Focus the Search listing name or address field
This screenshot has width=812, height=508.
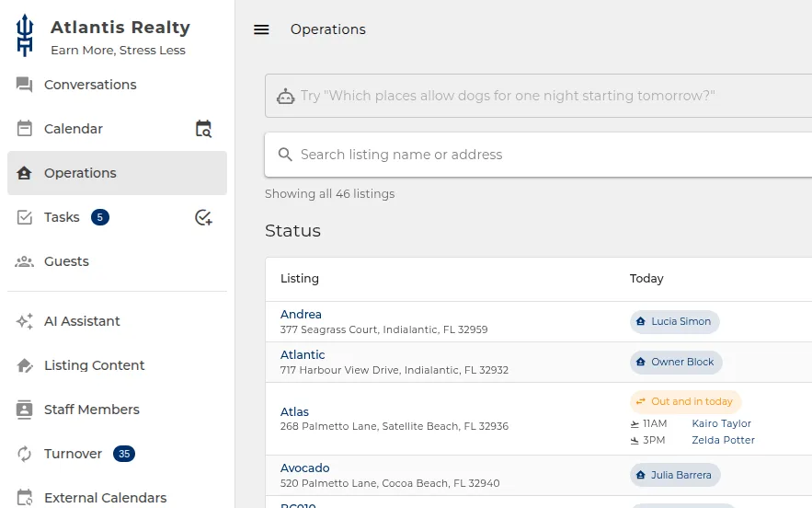point(539,155)
